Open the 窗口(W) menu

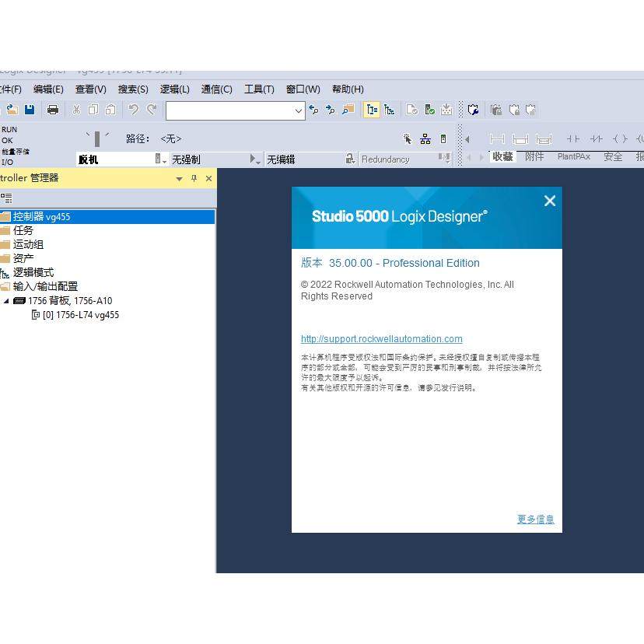tap(303, 89)
